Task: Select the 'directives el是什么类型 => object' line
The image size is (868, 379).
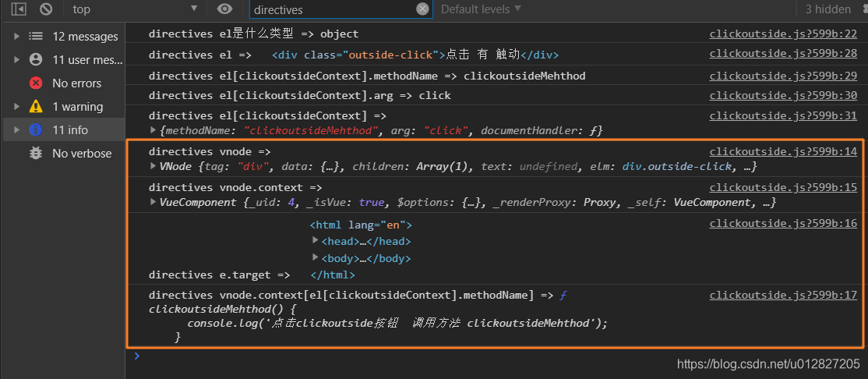Action: click(x=253, y=34)
